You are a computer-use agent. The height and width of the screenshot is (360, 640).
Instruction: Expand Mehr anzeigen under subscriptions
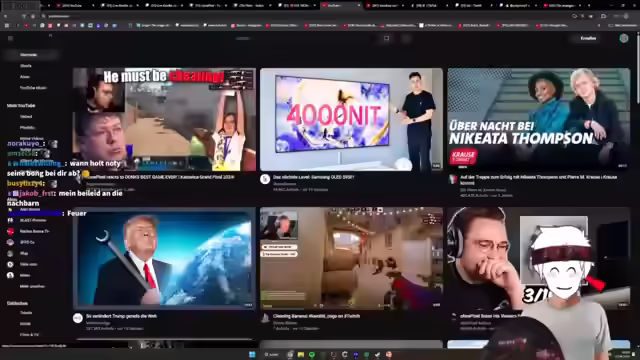click(32, 287)
